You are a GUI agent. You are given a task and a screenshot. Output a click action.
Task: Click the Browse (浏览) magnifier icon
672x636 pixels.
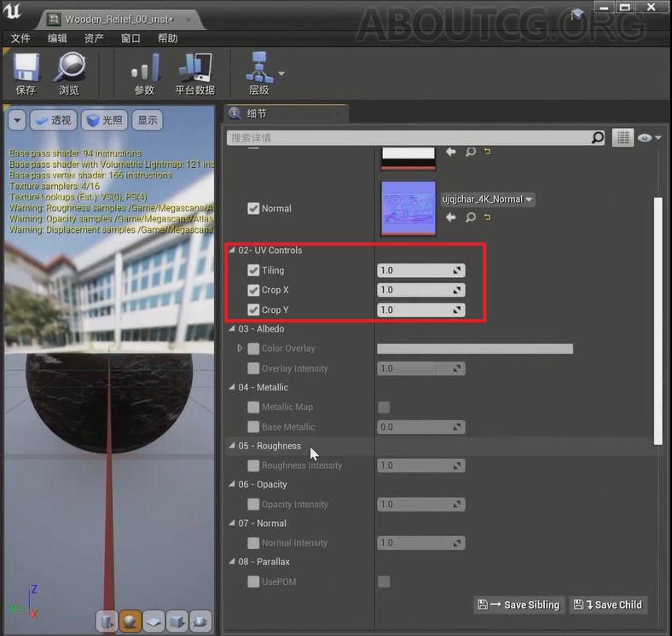(x=69, y=72)
